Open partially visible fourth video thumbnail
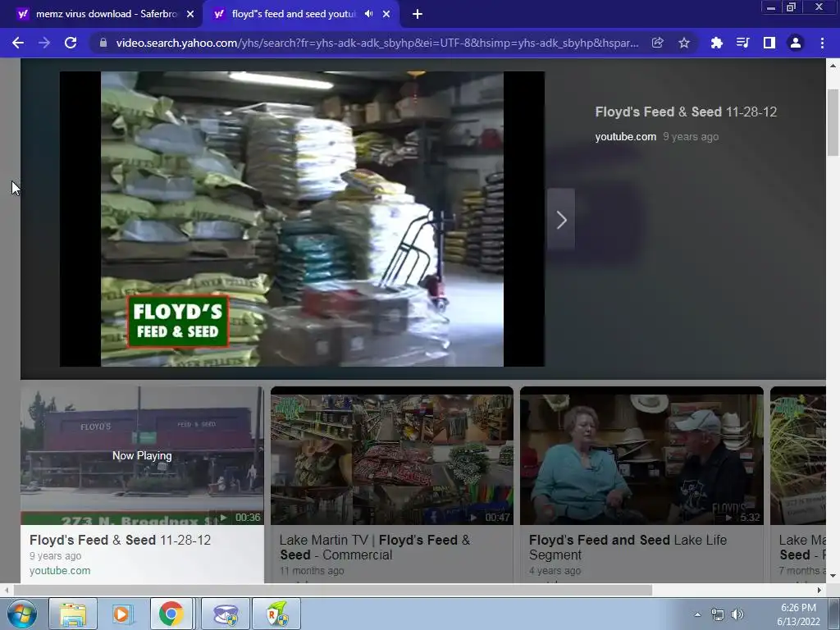840x630 pixels. coord(797,456)
